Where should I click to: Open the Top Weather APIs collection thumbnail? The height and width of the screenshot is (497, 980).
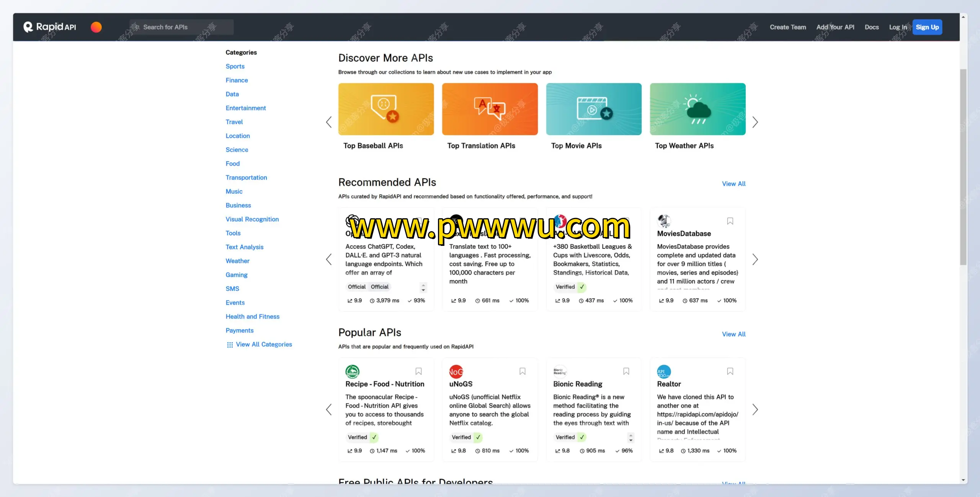[x=697, y=109]
